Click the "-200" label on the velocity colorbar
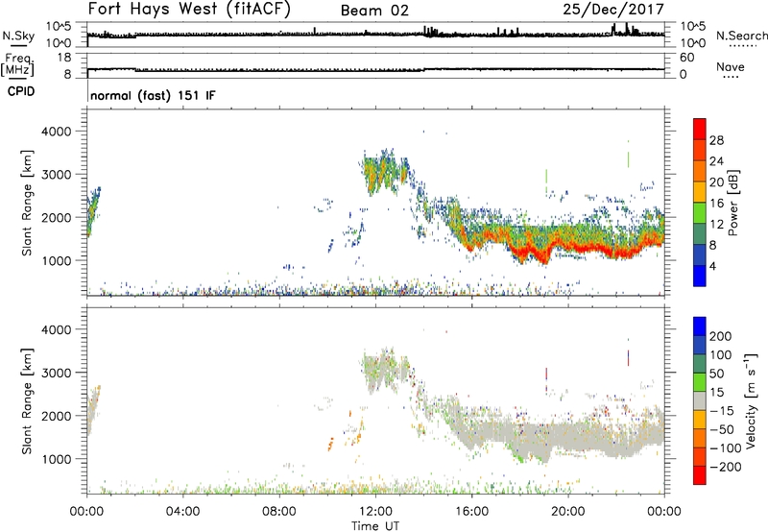 [x=726, y=467]
